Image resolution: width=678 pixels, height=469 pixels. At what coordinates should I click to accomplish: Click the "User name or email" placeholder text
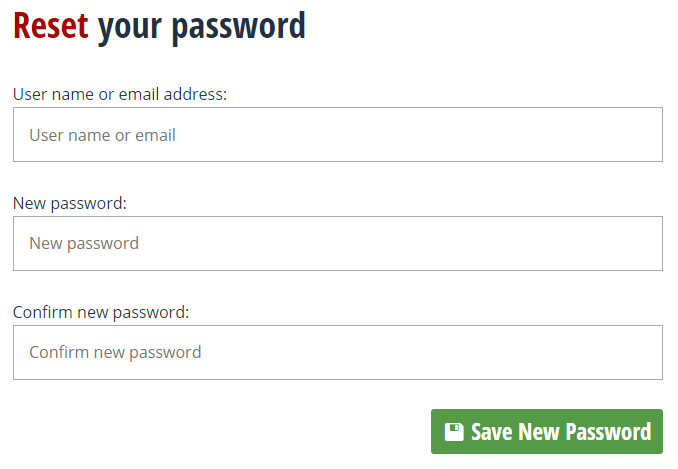point(102,135)
